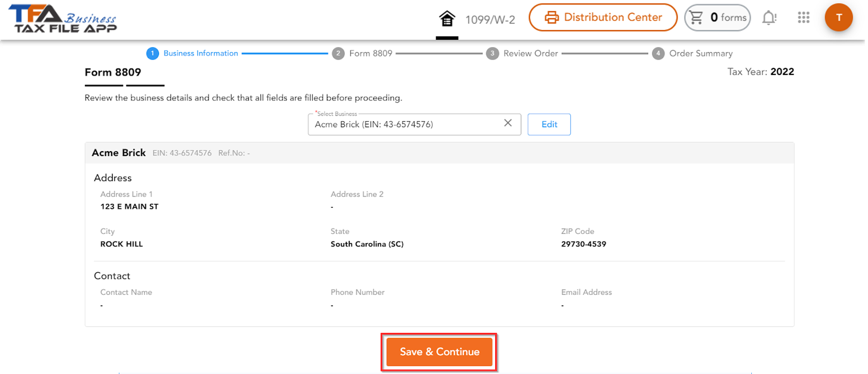Viewport: 868px width, 374px height.
Task: Select the Form 8809 heading tab
Action: coord(113,72)
